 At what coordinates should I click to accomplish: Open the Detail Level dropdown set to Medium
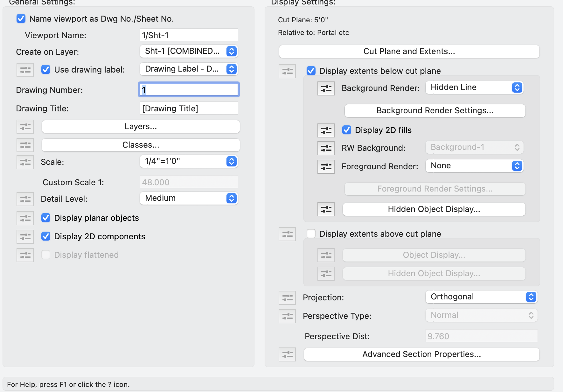pos(189,198)
